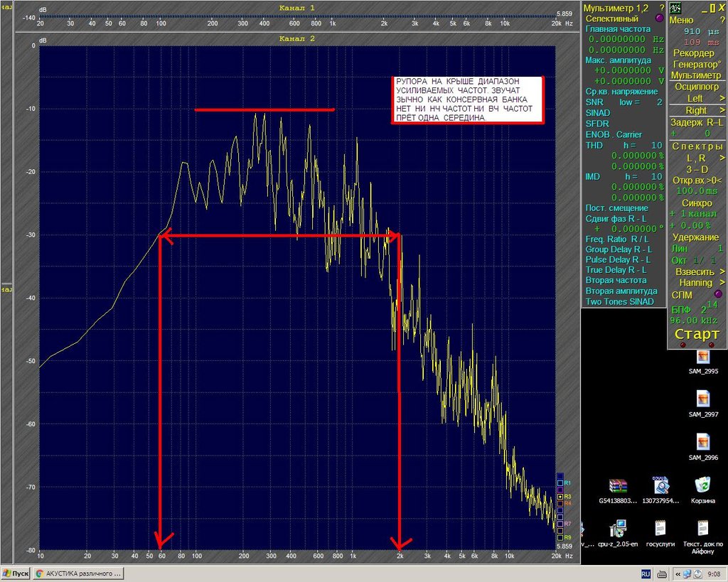
Task: Open the on-screen keyboard tray icon
Action: pyautogui.click(x=663, y=574)
